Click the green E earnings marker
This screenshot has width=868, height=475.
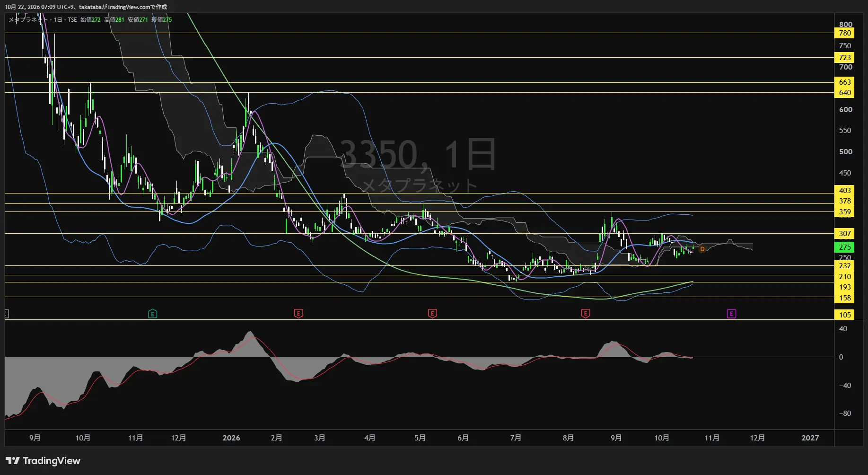coord(152,313)
